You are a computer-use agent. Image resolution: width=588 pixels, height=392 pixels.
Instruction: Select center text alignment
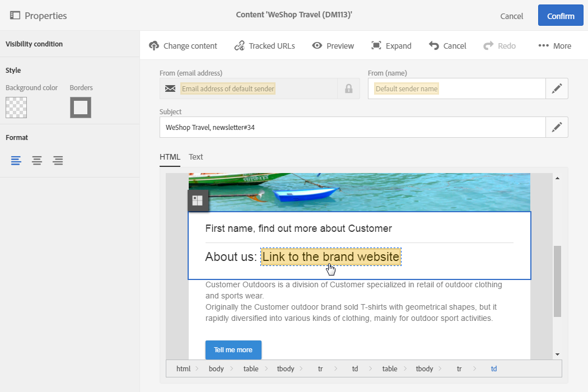pyautogui.click(x=37, y=161)
